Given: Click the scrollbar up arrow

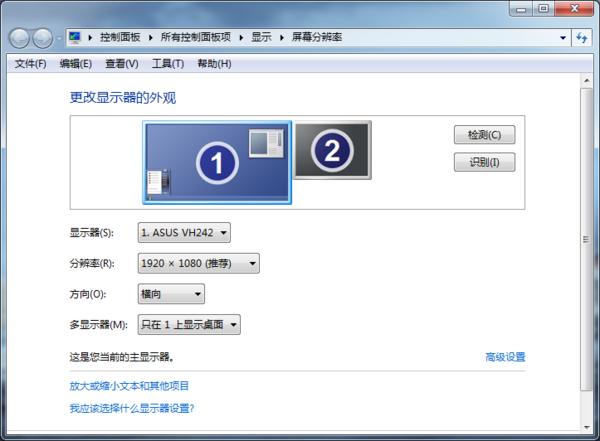Looking at the screenshot, I should click(587, 81).
